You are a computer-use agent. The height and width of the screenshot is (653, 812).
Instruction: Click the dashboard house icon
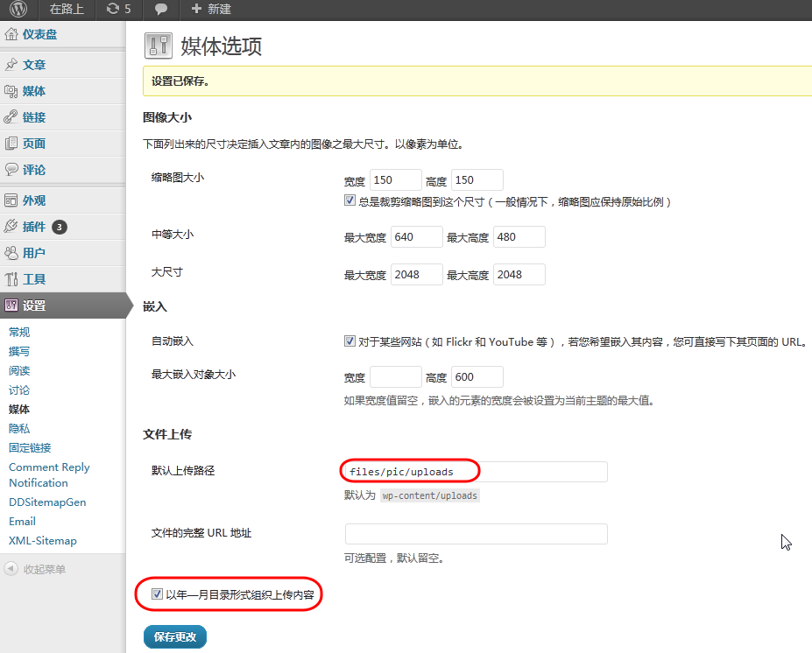pos(11,34)
